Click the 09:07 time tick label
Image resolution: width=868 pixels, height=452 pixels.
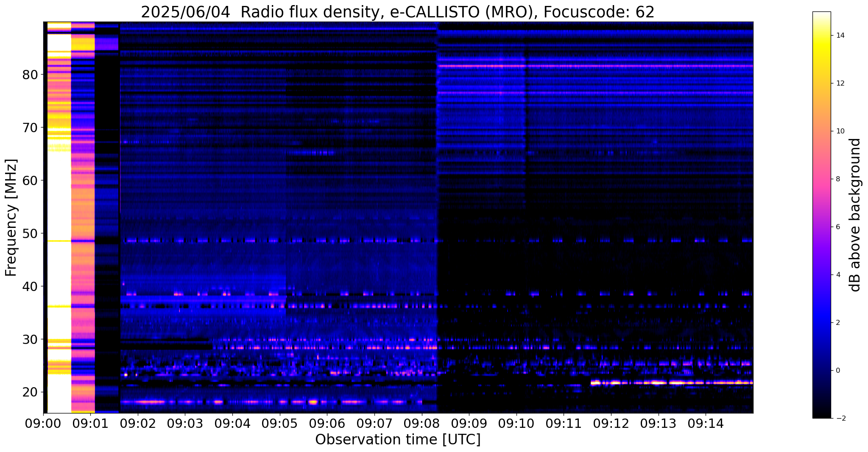pyautogui.click(x=374, y=423)
